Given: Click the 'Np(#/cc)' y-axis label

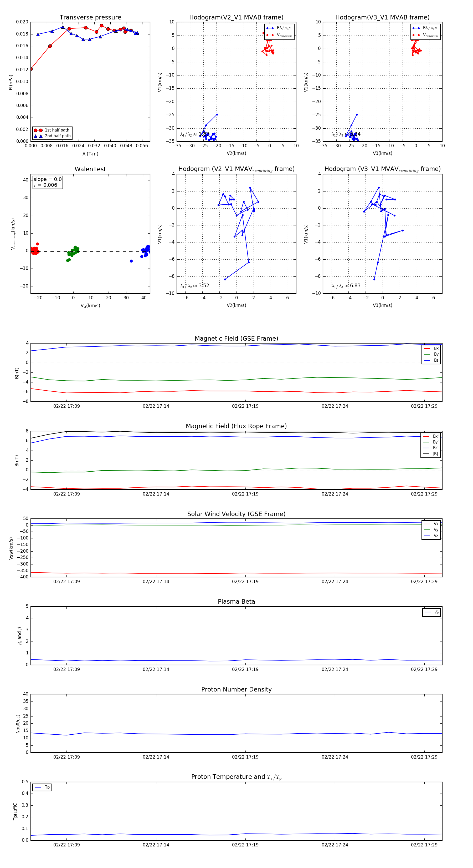Looking at the screenshot, I should [x=18, y=724].
